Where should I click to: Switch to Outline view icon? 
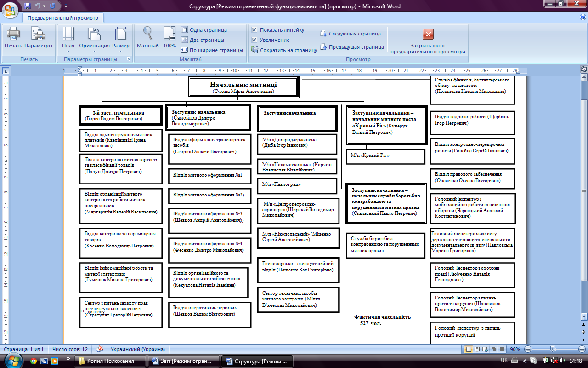(x=494, y=349)
